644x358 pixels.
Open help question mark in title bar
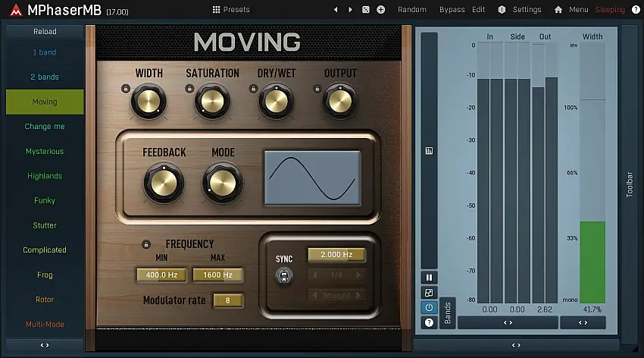636,9
